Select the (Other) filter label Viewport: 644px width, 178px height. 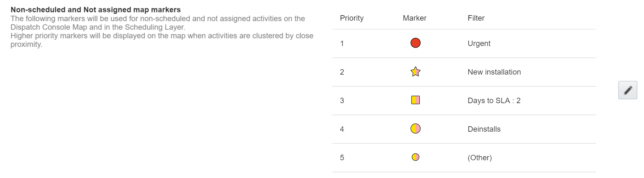click(479, 158)
